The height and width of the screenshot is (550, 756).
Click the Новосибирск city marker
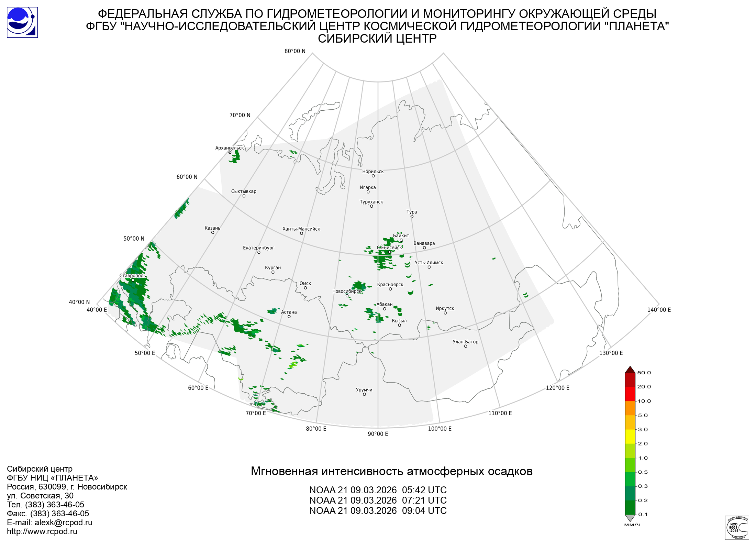point(347,296)
